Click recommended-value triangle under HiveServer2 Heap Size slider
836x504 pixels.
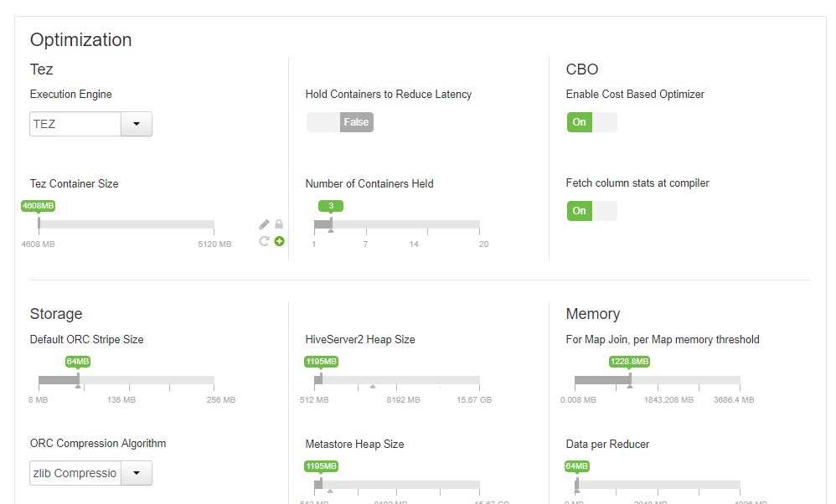373,387
